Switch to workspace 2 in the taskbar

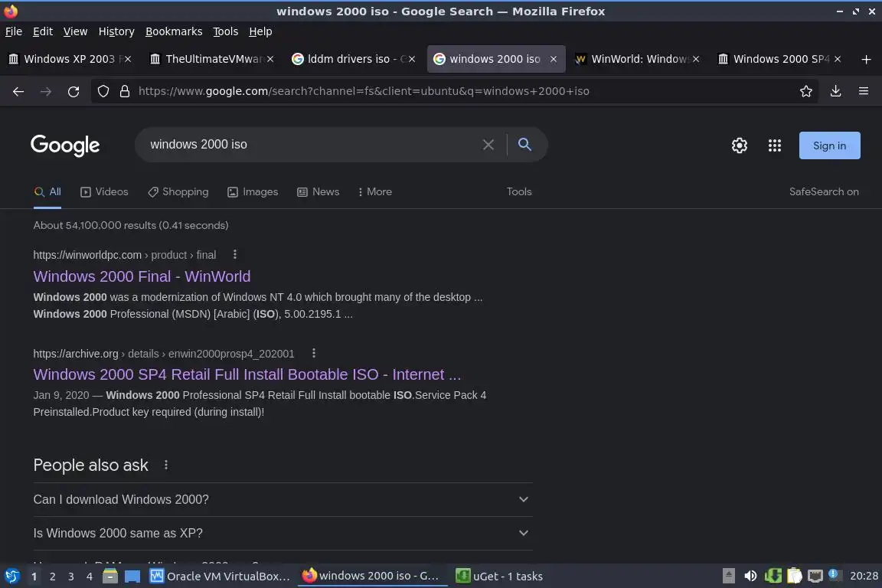[x=52, y=577]
